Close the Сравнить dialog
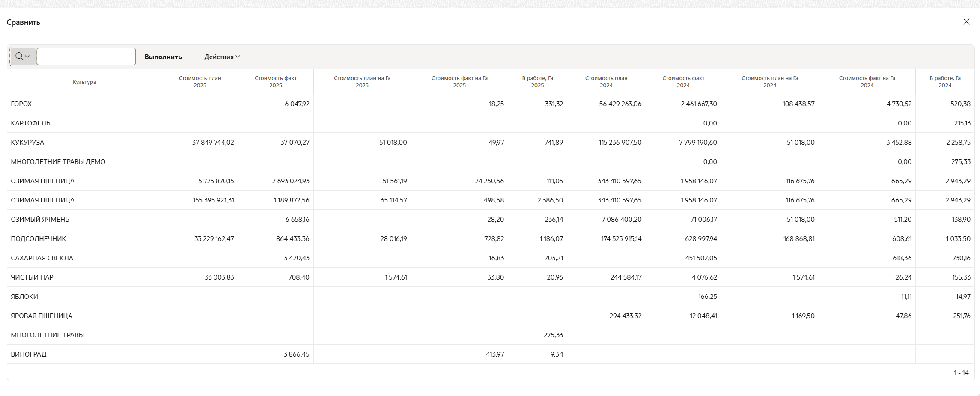 [966, 22]
